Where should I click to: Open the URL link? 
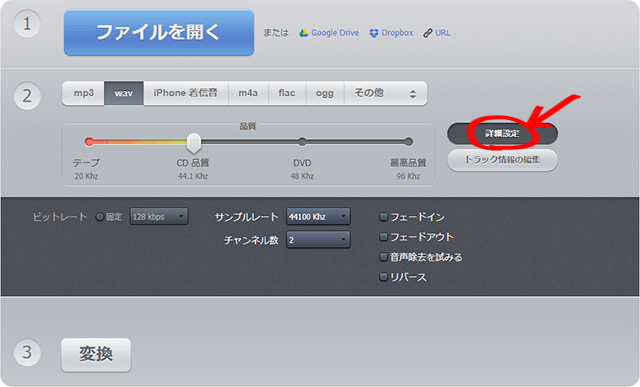click(x=443, y=33)
